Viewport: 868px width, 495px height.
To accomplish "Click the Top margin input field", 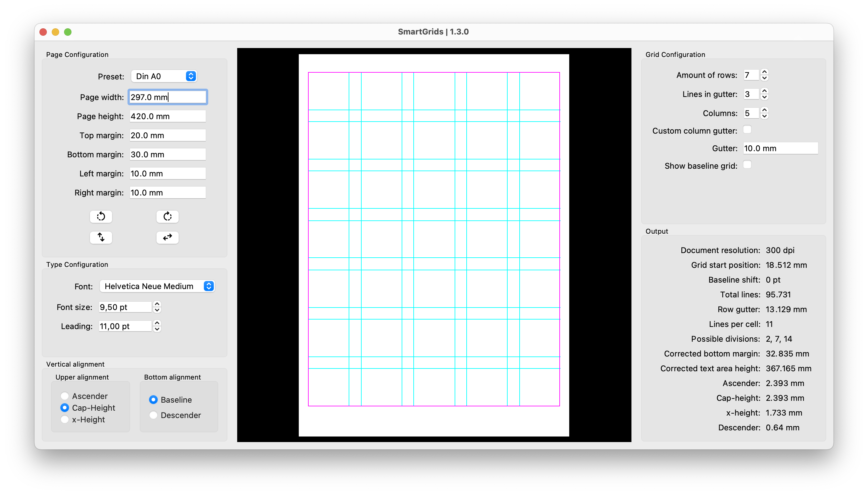I will [167, 135].
